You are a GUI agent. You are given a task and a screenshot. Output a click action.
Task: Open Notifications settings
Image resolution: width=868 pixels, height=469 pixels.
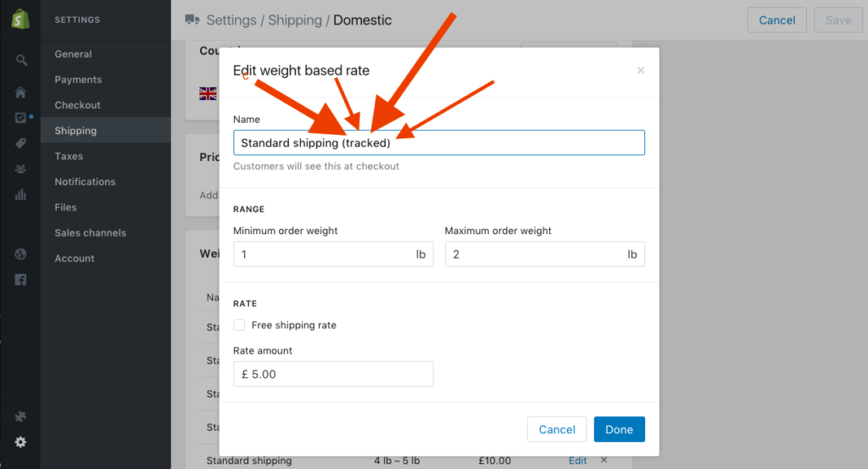click(x=85, y=181)
